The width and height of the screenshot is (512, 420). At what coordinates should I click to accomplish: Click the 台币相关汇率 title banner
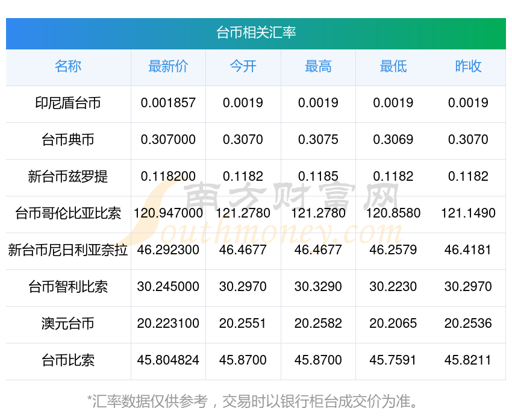click(x=256, y=33)
